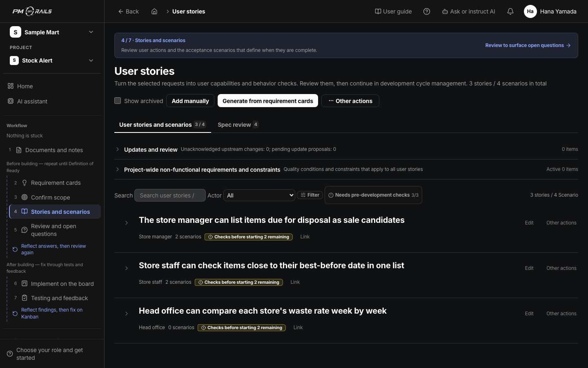The height and width of the screenshot is (368, 588).
Task: Open Home in the sidebar
Action: [x=52, y=86]
